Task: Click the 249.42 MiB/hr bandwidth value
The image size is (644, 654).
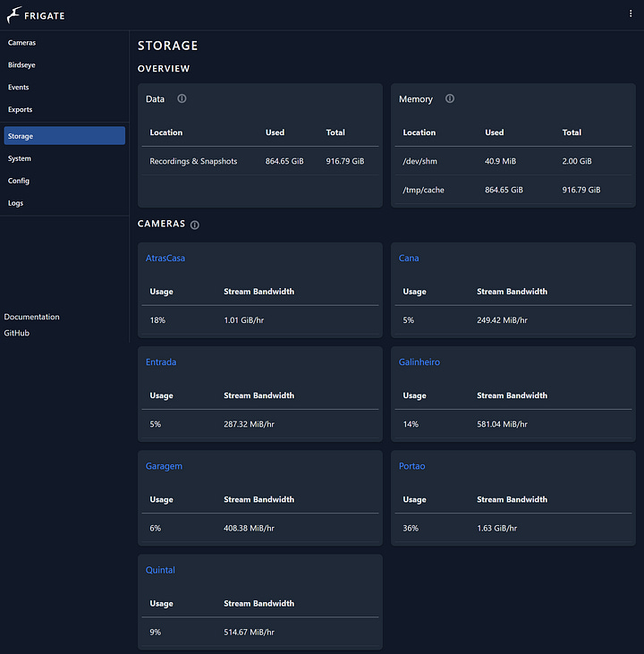Action: click(x=502, y=320)
